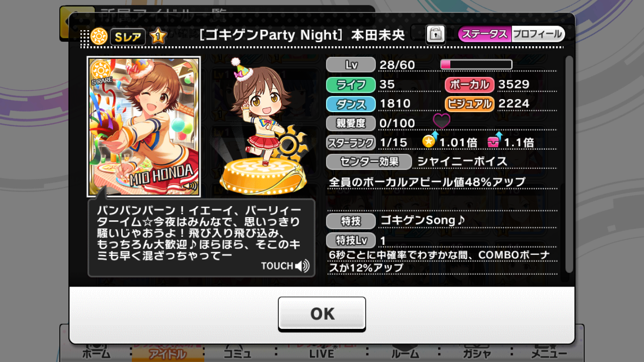Viewport: 644px width, 362px height.
Task: Open the Mio Honda card illustration
Action: (x=144, y=126)
